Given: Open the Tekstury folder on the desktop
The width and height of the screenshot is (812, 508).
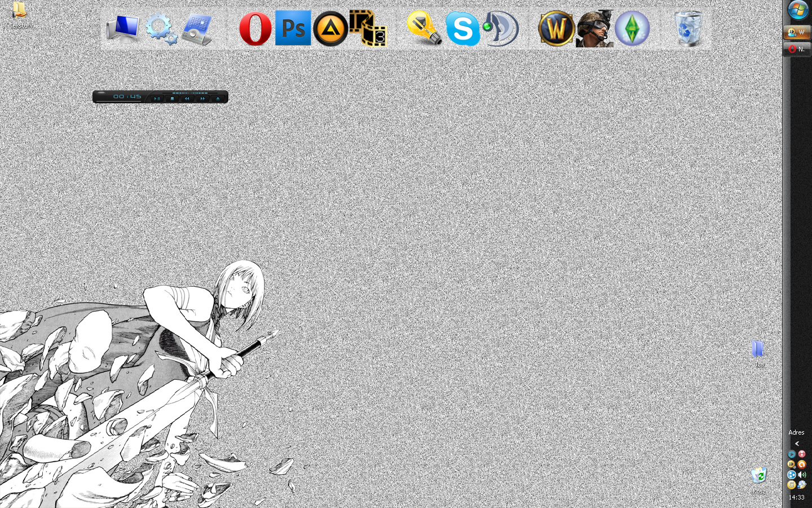Looking at the screenshot, I should coord(20,15).
